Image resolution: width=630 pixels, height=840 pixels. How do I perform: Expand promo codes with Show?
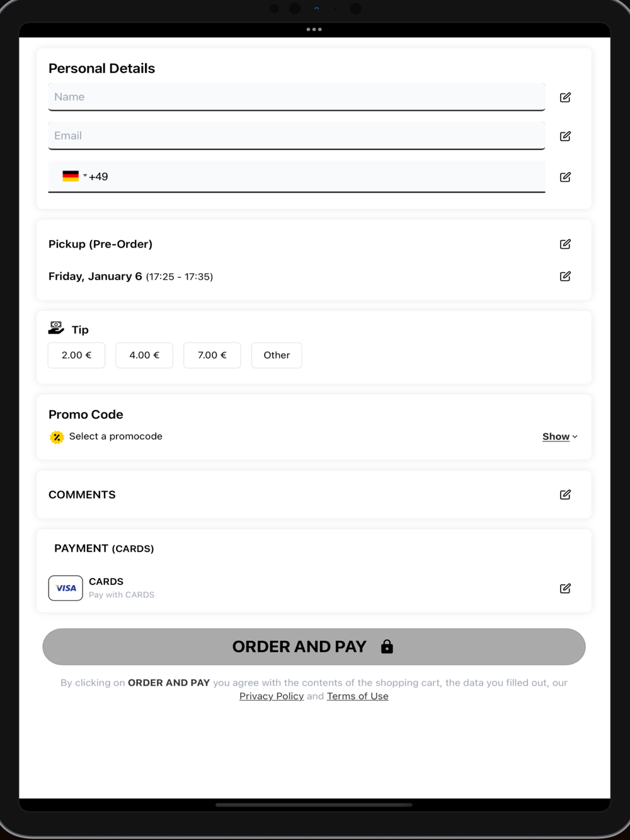pos(559,436)
